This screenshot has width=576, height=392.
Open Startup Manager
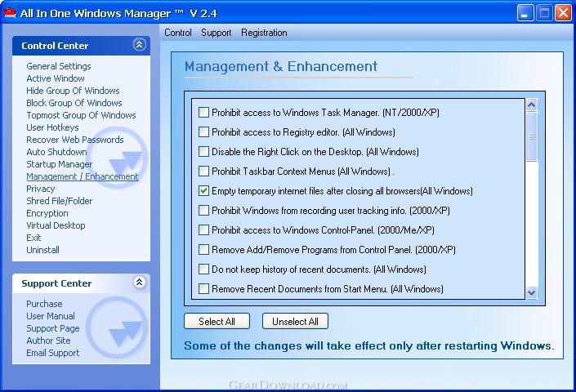click(60, 164)
